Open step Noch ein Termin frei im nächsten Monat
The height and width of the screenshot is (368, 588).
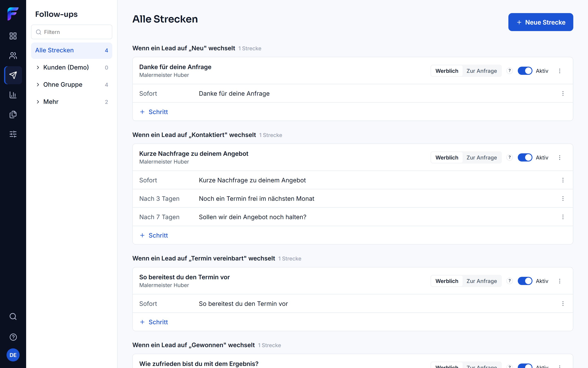click(256, 199)
